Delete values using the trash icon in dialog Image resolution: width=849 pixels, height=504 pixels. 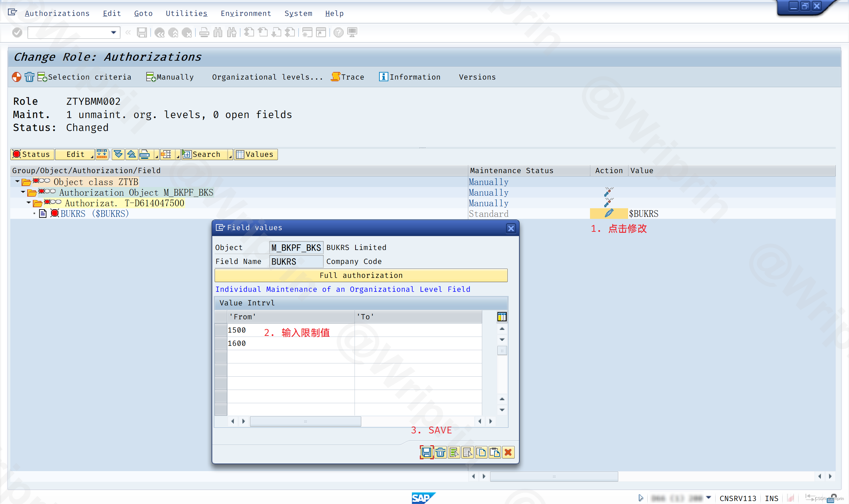440,452
